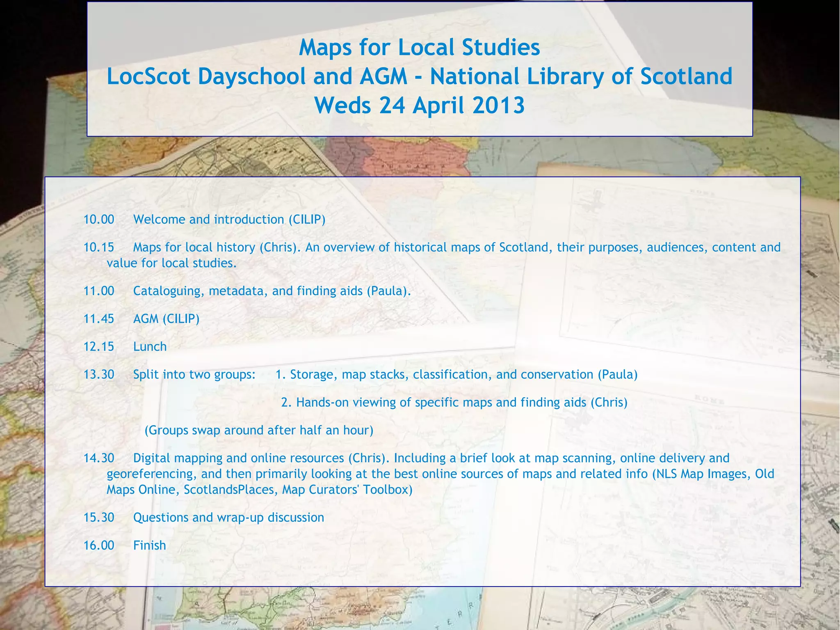Select the 12.15 Lunch entry
Screen dimensions: 840x630
point(125,347)
